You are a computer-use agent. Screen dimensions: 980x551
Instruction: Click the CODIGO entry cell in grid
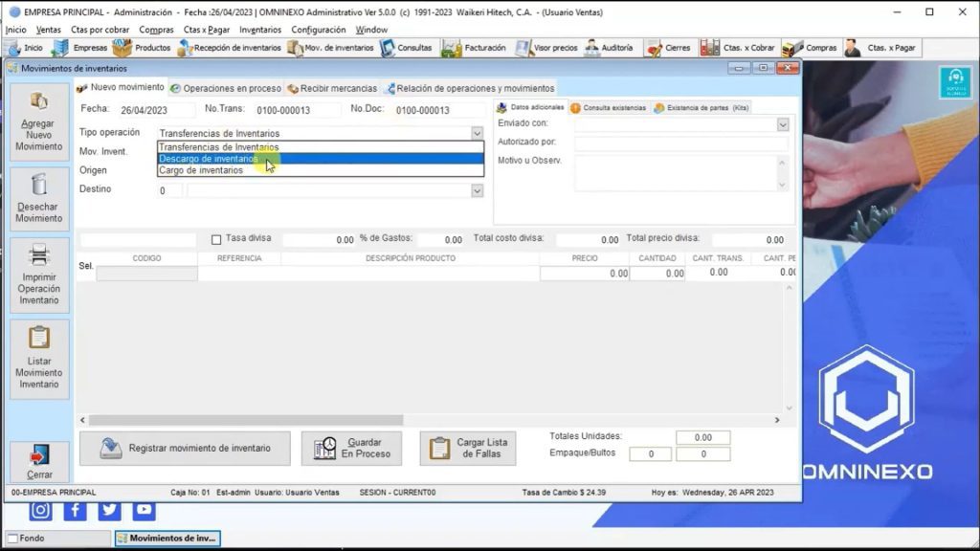point(146,273)
